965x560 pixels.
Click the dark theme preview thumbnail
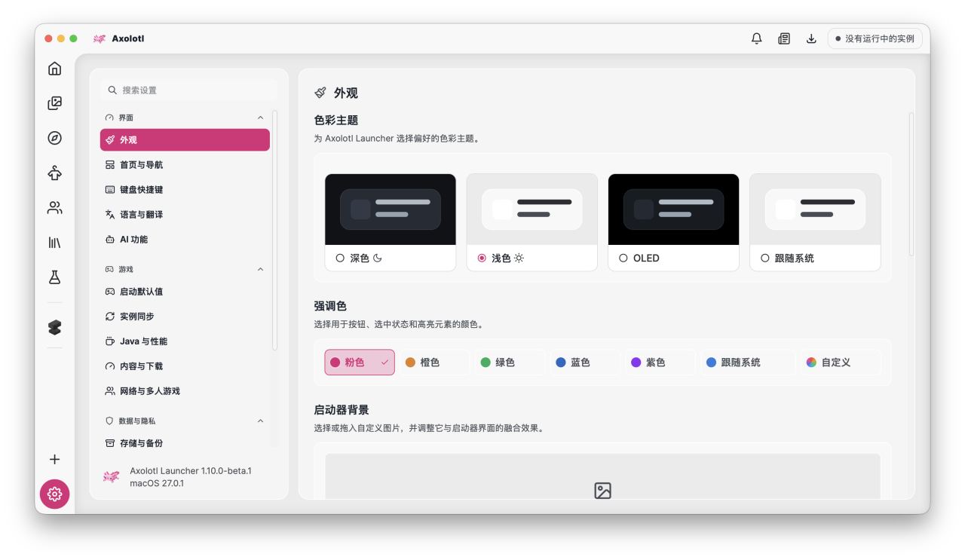[x=391, y=210]
